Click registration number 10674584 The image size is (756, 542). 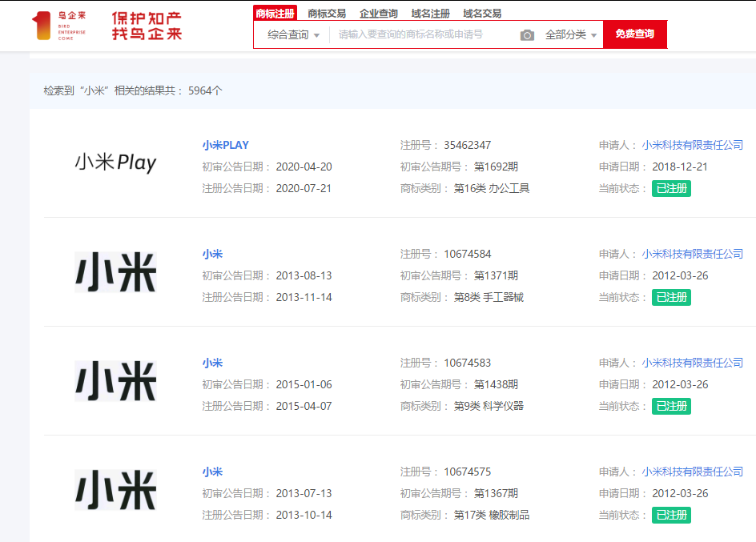point(467,254)
